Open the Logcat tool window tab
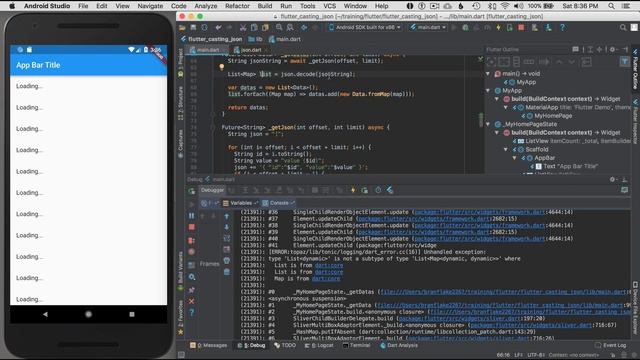The image size is (640, 360). [x=320, y=345]
